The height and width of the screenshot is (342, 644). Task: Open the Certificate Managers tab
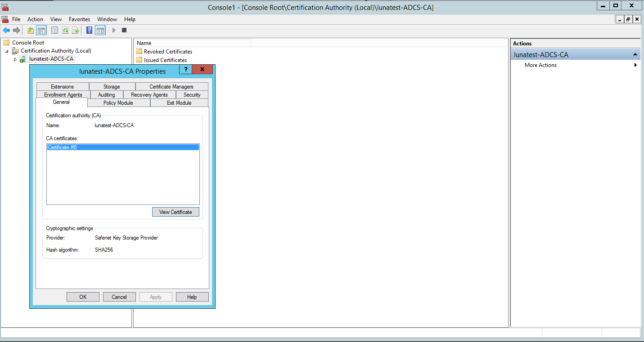(x=171, y=87)
